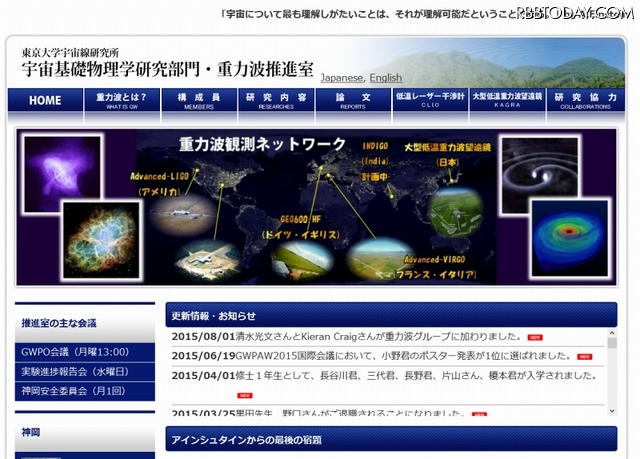This screenshot has width=640, height=459.
Task: Click the 推進室の主な会議 sidebar heading
Action: pyautogui.click(x=59, y=324)
